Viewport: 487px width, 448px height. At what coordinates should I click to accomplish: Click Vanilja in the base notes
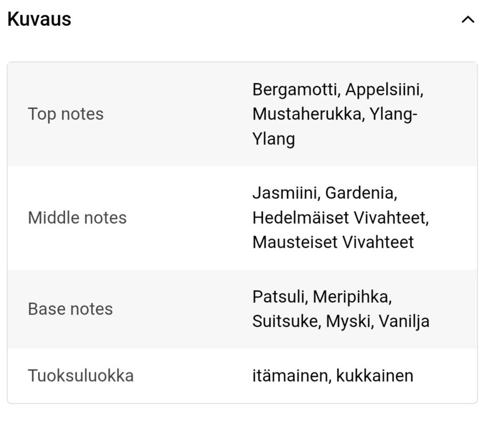[404, 321]
